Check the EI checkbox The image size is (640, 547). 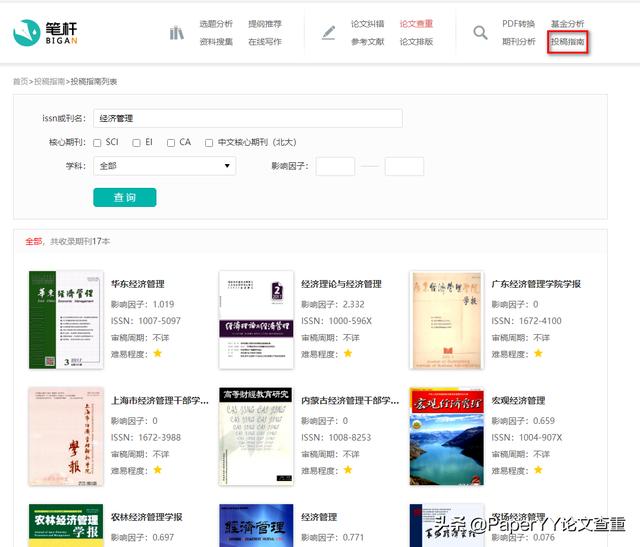point(136,142)
